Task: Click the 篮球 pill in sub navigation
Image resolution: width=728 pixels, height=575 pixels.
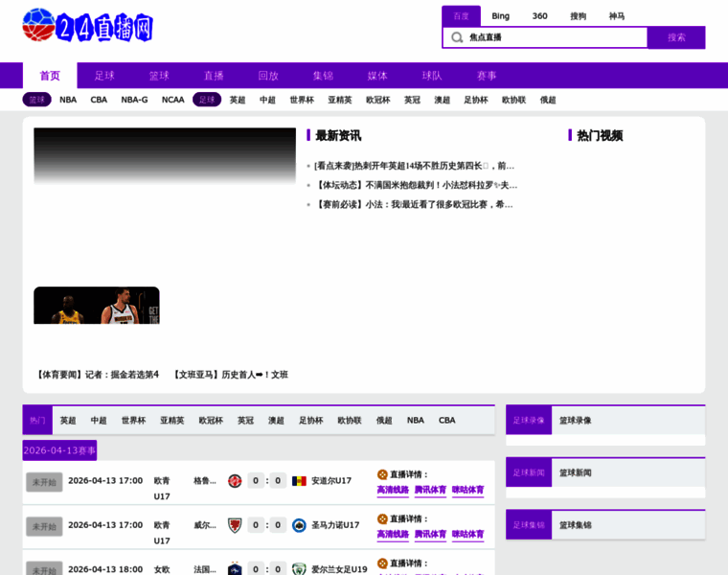Action: pyautogui.click(x=36, y=100)
